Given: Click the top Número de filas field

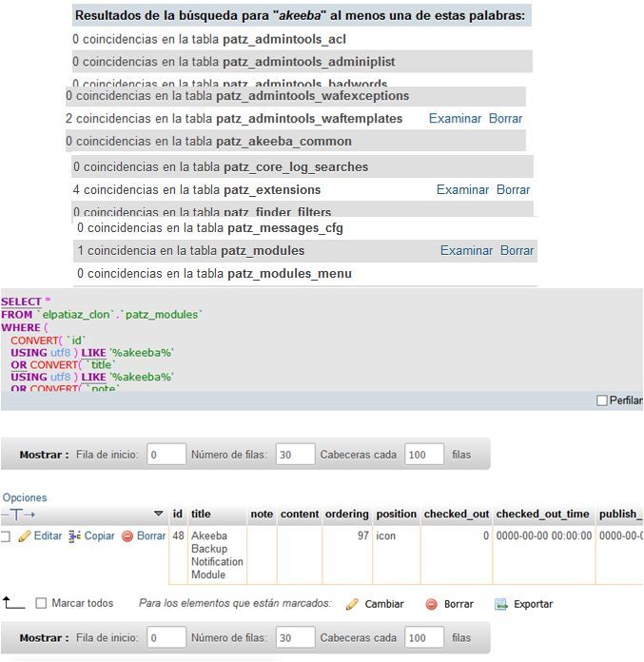Looking at the screenshot, I should tap(295, 455).
